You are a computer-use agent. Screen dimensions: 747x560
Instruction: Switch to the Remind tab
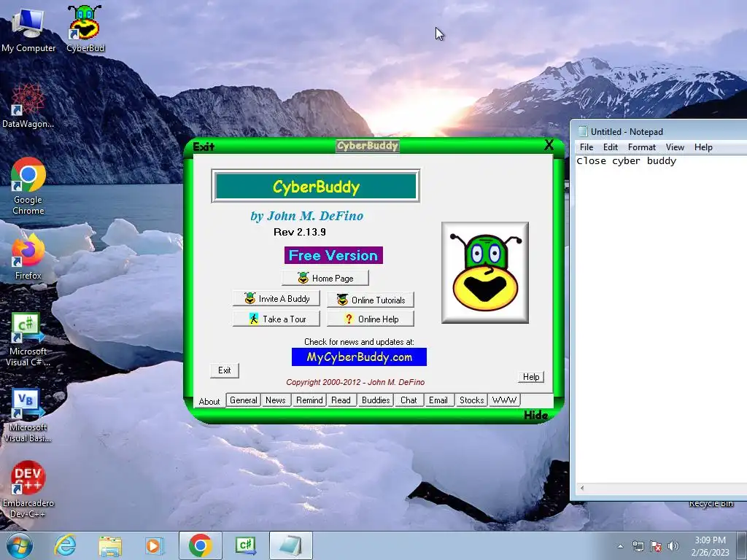[309, 400]
